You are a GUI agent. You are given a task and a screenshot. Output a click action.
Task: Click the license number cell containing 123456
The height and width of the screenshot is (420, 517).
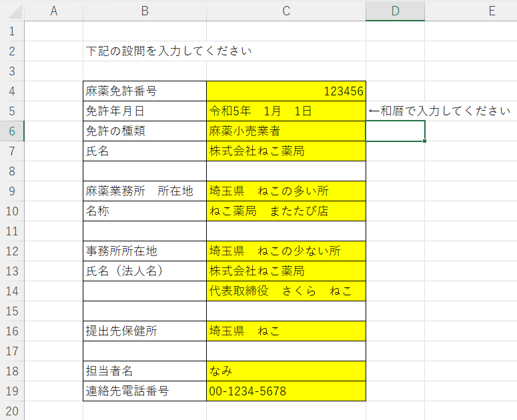pyautogui.click(x=286, y=91)
